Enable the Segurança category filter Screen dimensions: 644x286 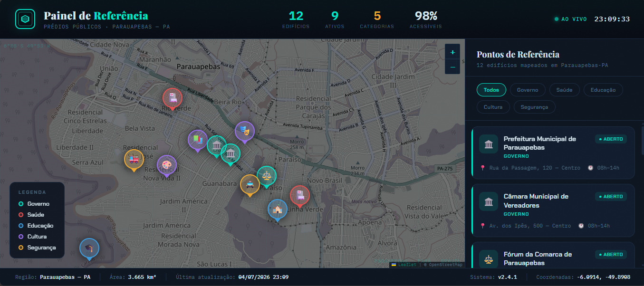click(x=535, y=107)
